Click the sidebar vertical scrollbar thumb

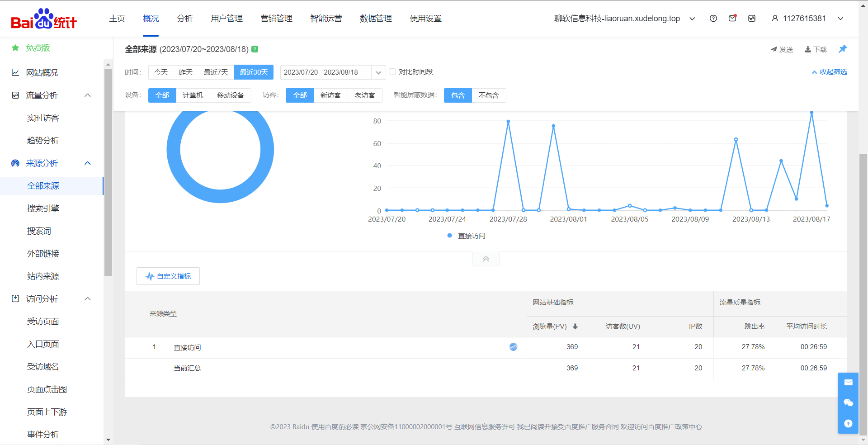click(x=108, y=172)
